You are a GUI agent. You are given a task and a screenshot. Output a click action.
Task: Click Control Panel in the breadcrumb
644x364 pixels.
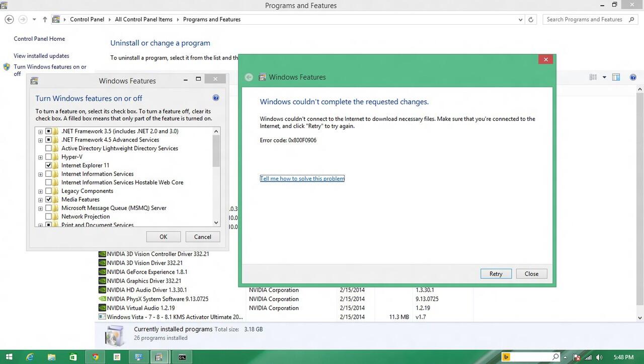[87, 19]
